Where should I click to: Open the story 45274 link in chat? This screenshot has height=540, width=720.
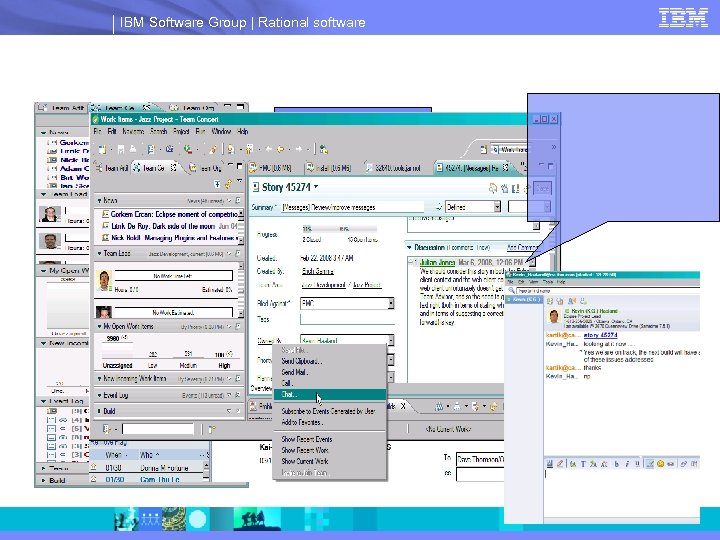tap(601, 335)
